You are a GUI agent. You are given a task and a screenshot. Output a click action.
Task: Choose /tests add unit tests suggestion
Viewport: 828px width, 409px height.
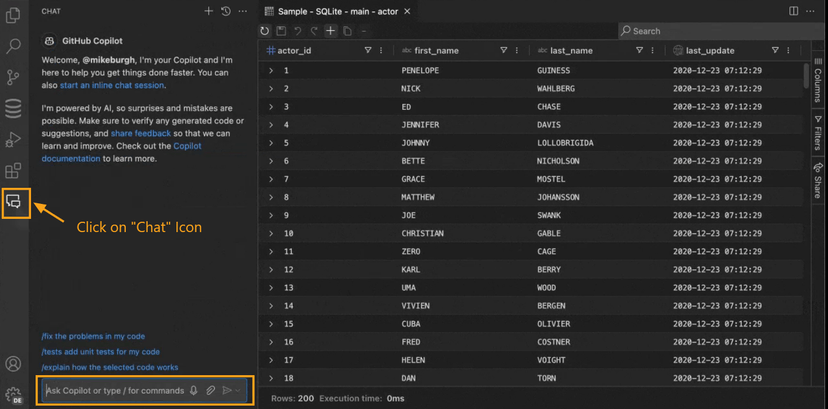(x=100, y=351)
